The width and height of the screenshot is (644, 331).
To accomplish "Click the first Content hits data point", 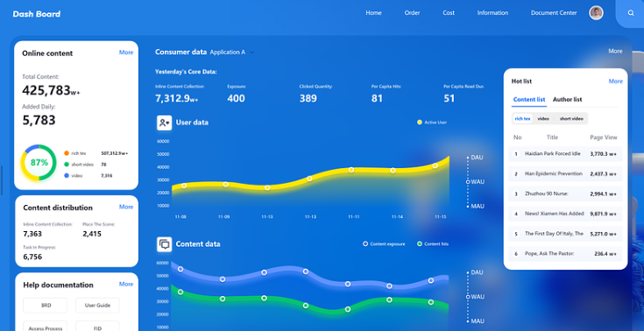I will coord(180,292).
